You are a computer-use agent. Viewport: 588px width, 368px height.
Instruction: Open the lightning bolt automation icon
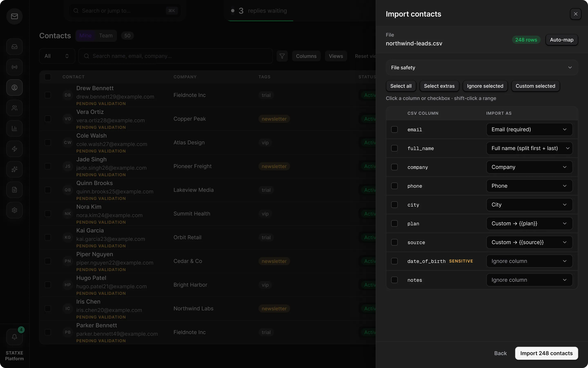coord(14,149)
